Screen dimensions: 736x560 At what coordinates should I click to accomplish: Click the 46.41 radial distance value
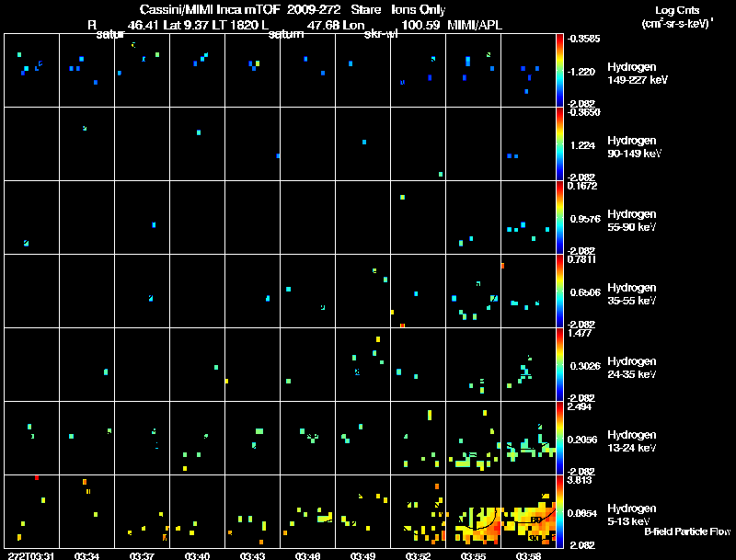point(144,25)
